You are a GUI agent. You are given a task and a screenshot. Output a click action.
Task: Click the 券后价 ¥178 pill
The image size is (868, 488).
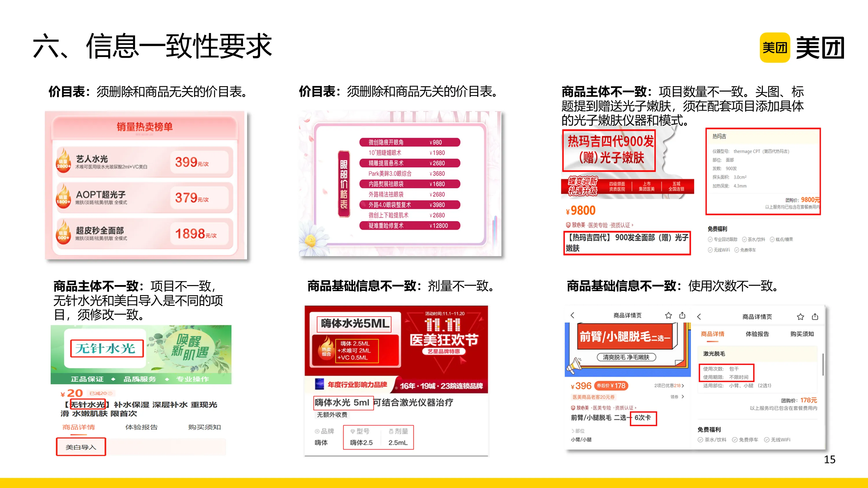coord(611,386)
